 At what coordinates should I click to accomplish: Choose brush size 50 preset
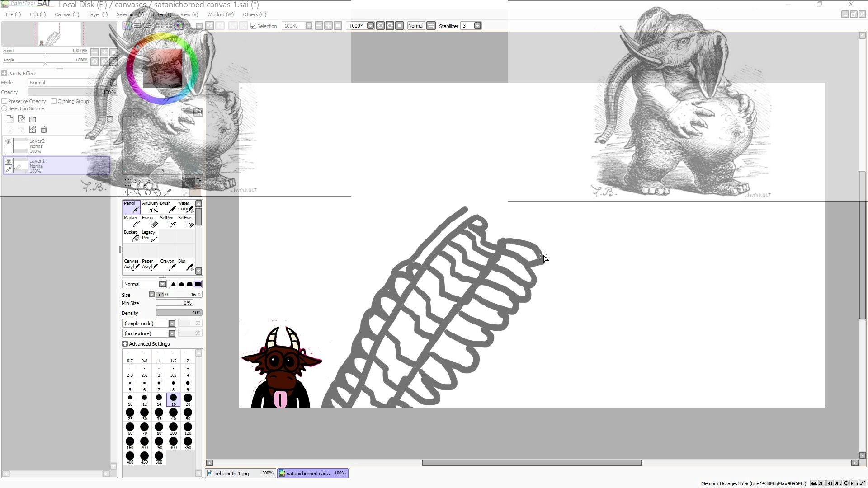188,414
